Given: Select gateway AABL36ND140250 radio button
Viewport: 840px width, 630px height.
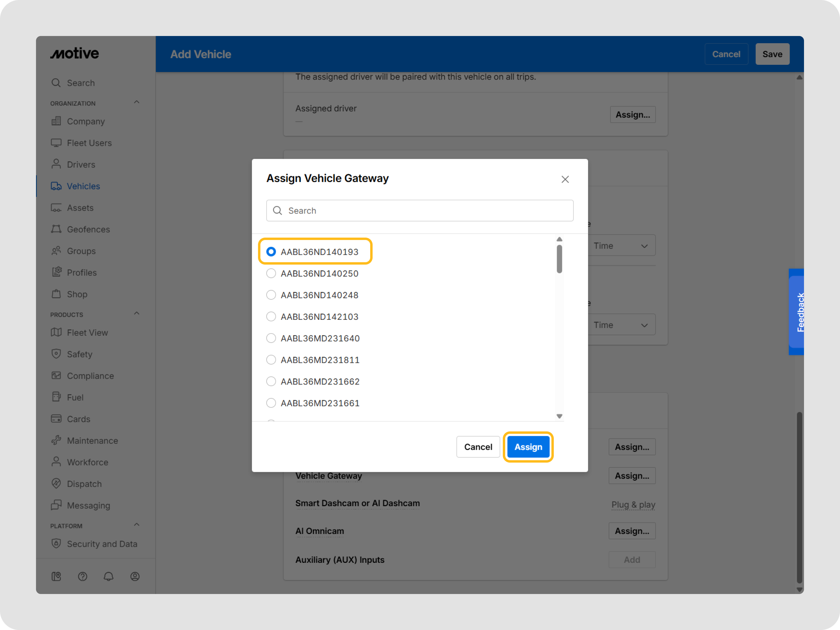Looking at the screenshot, I should [271, 273].
